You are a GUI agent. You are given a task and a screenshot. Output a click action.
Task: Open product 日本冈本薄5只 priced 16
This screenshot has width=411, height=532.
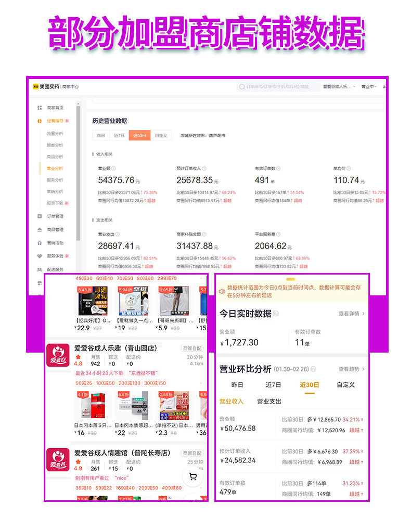pos(93,413)
